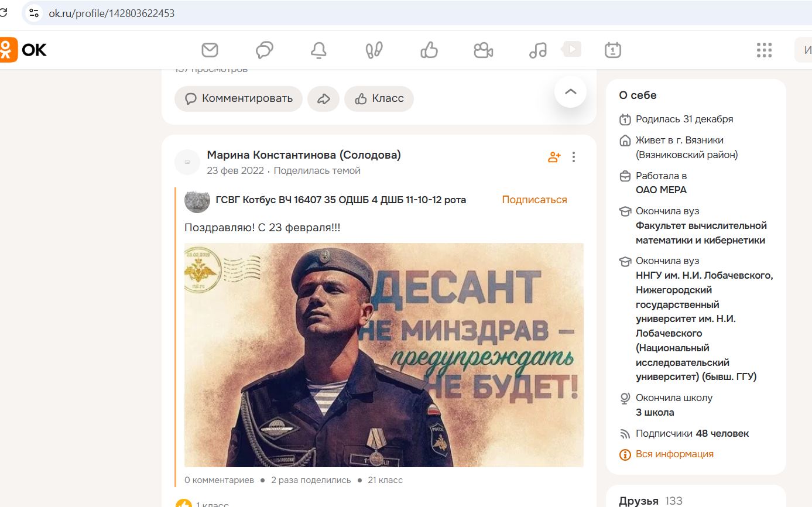Add Марина Константинова as friend

coord(554,157)
